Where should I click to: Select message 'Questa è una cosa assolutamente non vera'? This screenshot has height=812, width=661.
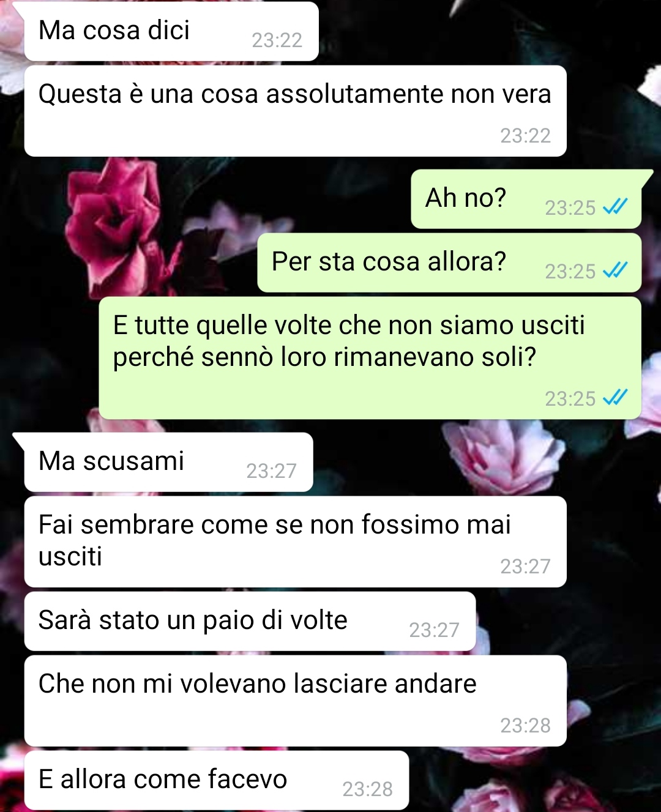[x=295, y=111]
